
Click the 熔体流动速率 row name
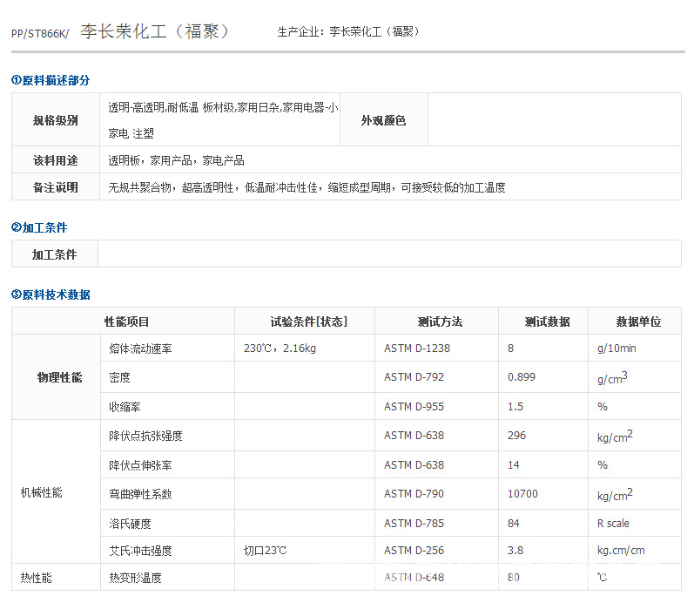click(x=140, y=349)
